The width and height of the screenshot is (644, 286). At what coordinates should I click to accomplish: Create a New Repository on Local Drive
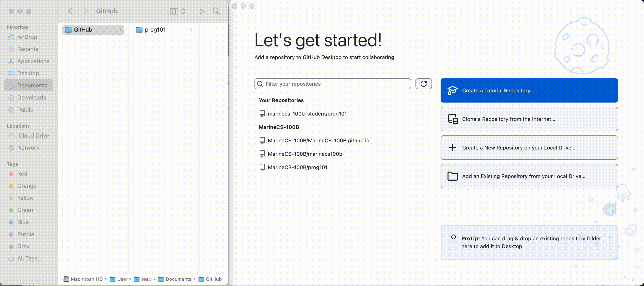[x=529, y=148]
